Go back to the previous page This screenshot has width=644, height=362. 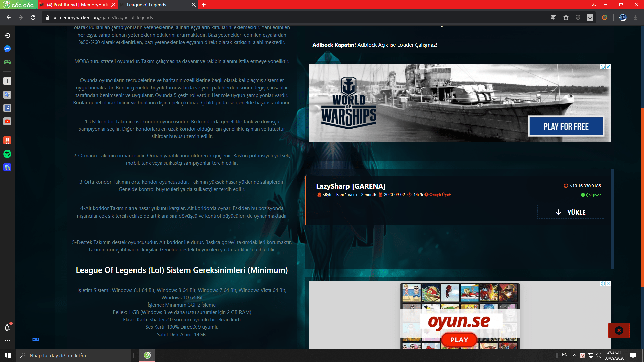point(9,17)
